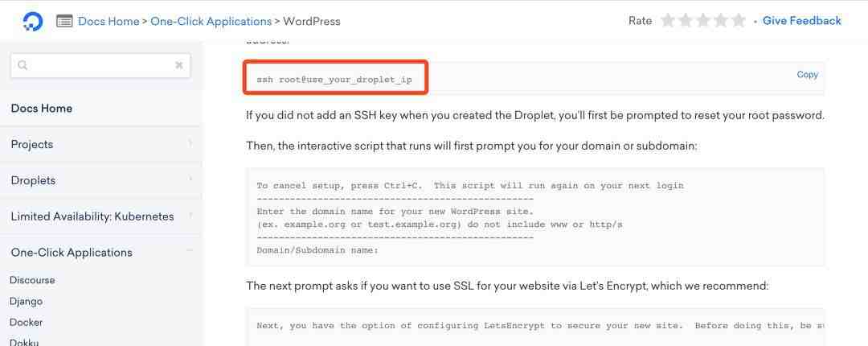This screenshot has height=346, width=868.
Task: Open Docs Home in the sidebar
Action: pyautogui.click(x=42, y=109)
